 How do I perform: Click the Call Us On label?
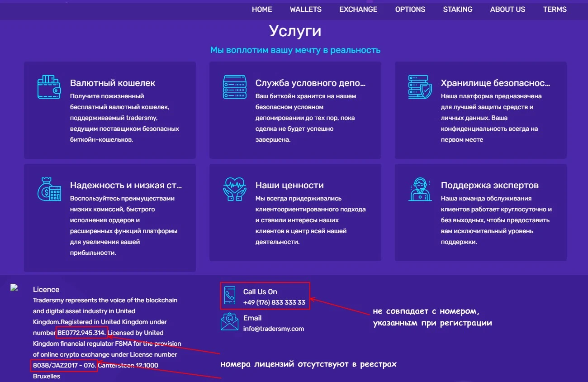(x=260, y=291)
